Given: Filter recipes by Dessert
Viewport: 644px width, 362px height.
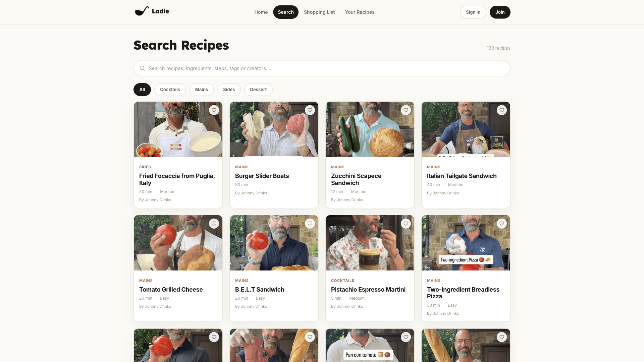Looking at the screenshot, I should point(258,89).
